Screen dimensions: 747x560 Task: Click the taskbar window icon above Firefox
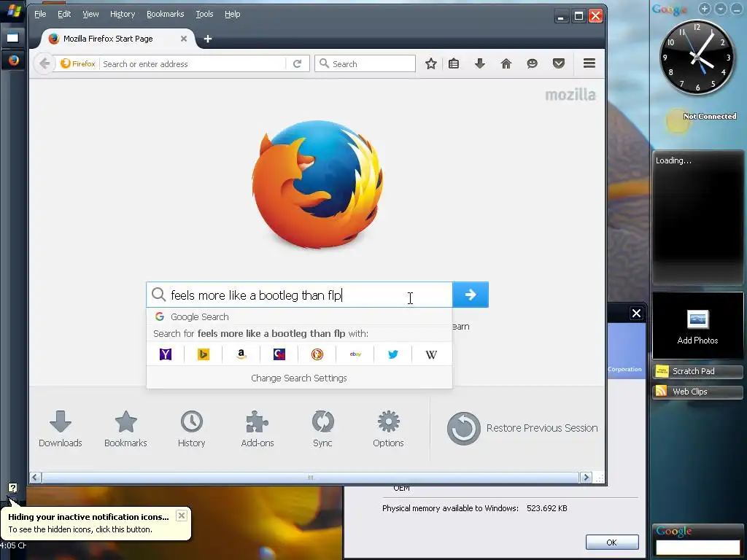13,38
